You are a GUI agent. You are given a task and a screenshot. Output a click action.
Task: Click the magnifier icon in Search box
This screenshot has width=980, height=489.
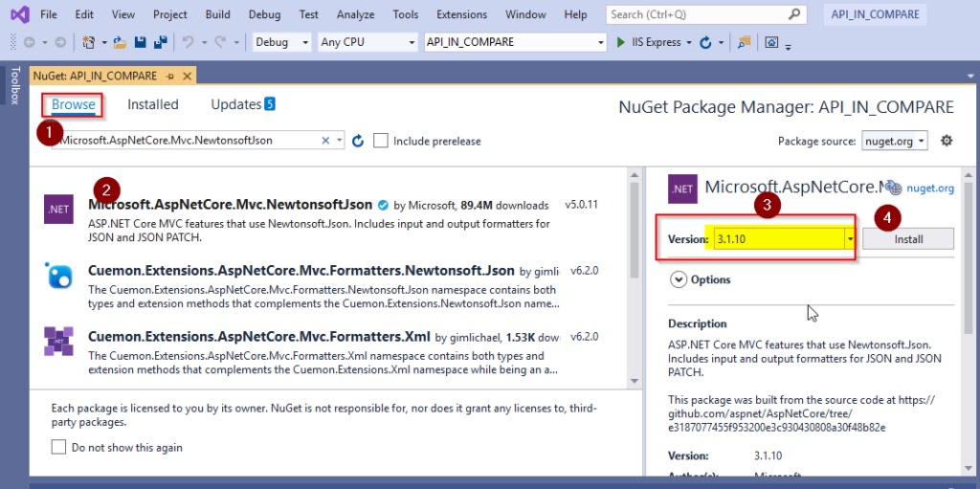coord(794,14)
